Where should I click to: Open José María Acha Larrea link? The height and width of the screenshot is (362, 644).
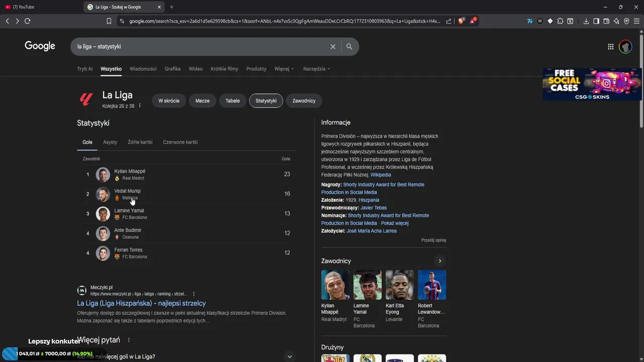(x=371, y=231)
